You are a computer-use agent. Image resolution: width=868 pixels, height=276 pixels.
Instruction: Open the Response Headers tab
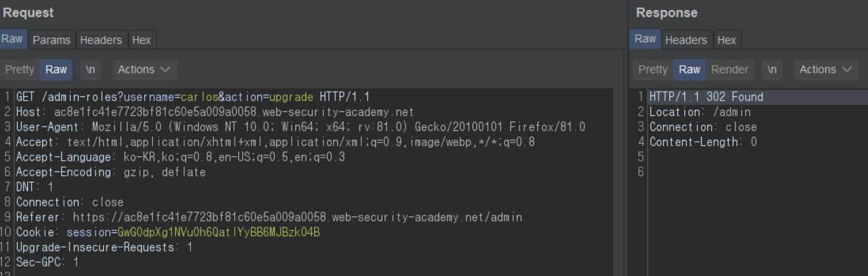coord(686,40)
